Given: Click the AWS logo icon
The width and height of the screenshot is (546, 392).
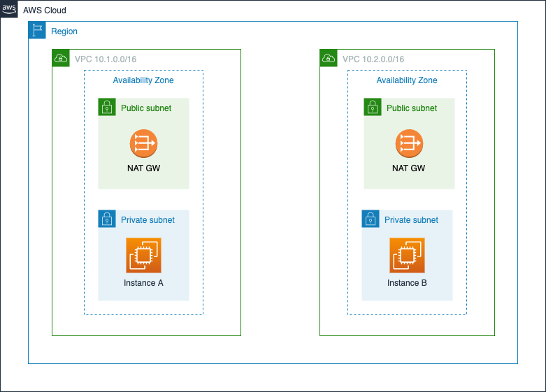Looking at the screenshot, I should click(8, 8).
